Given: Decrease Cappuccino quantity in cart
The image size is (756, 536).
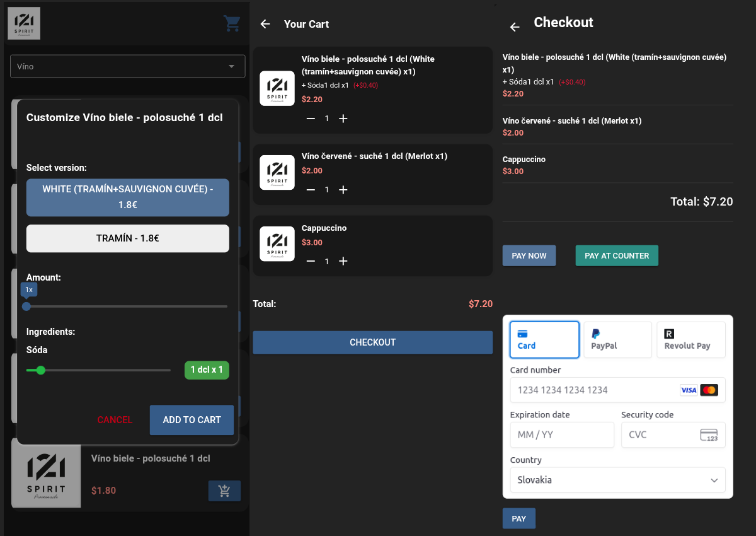Looking at the screenshot, I should point(311,261).
